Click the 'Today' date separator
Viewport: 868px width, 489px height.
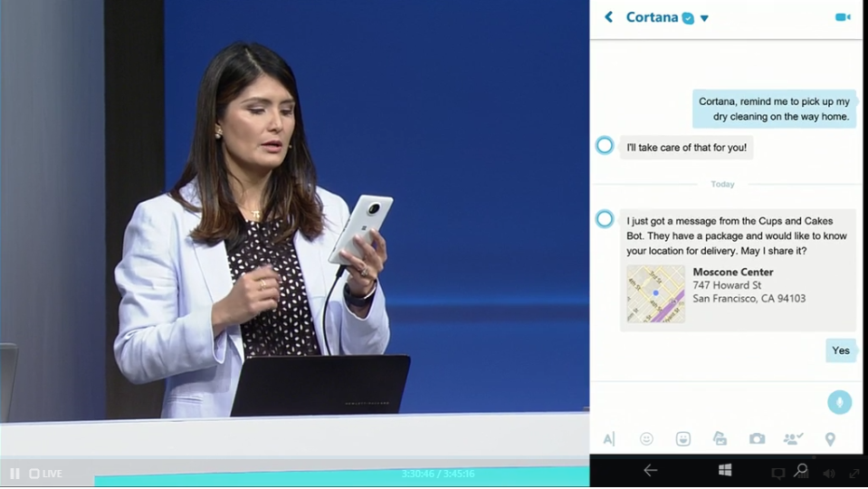pos(722,185)
